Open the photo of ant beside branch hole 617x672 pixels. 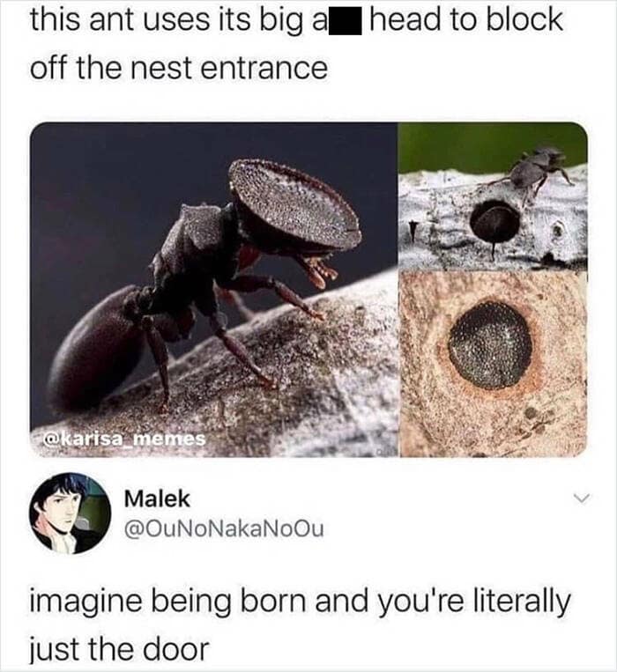[493, 196]
